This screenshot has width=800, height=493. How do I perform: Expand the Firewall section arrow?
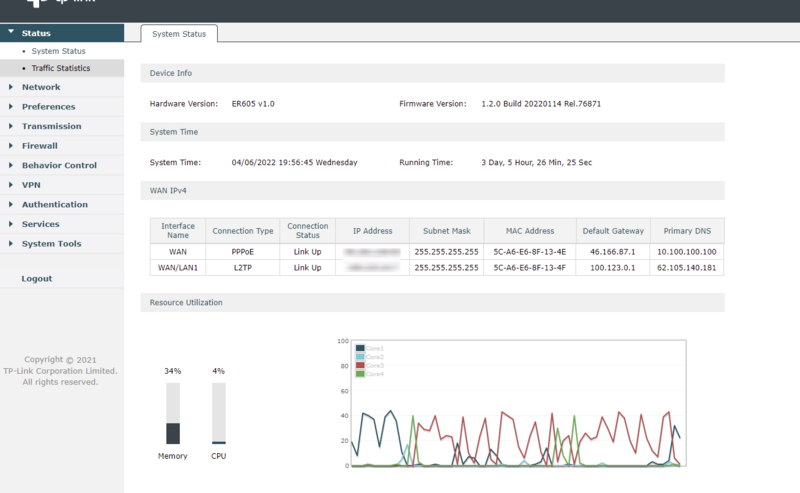point(11,146)
